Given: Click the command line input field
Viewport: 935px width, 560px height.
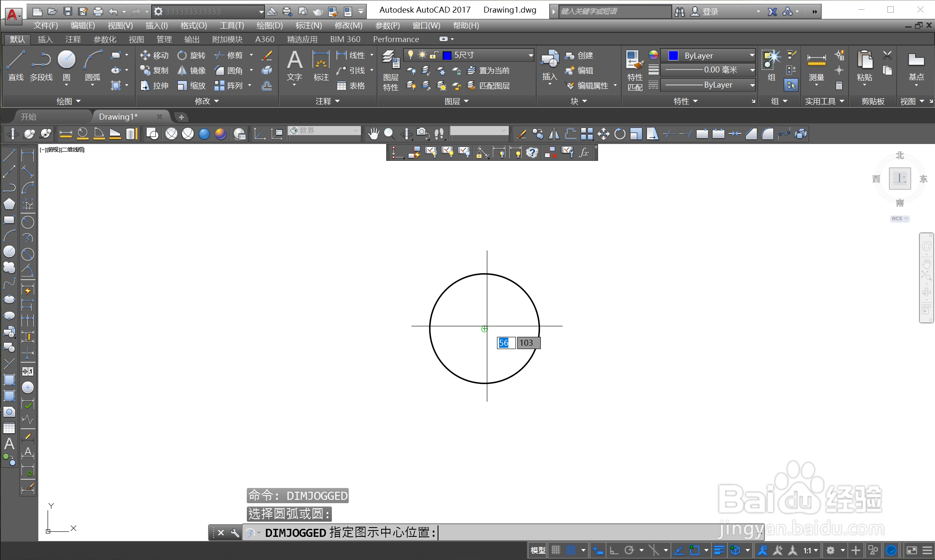Looking at the screenshot, I should pyautogui.click(x=548, y=533).
